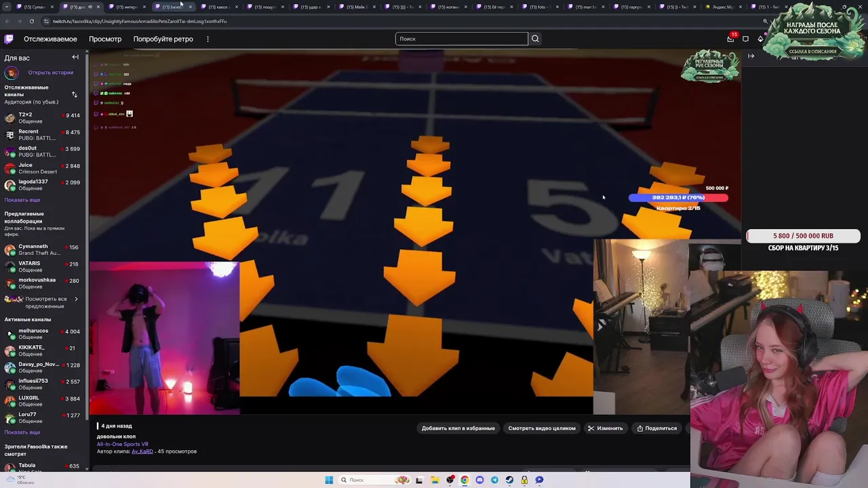Open Google Chrome on taskbar
The height and width of the screenshot is (488, 868).
point(465,480)
